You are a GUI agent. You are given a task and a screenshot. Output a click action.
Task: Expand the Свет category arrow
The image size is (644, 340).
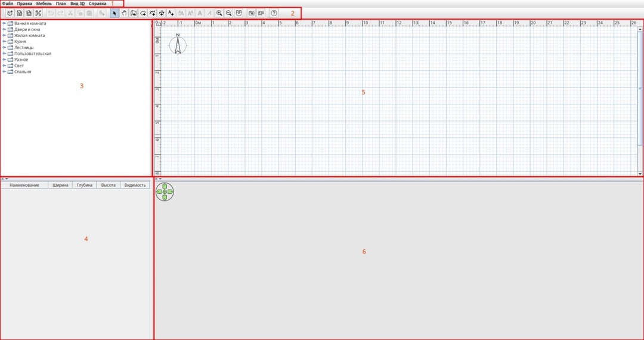tap(4, 66)
